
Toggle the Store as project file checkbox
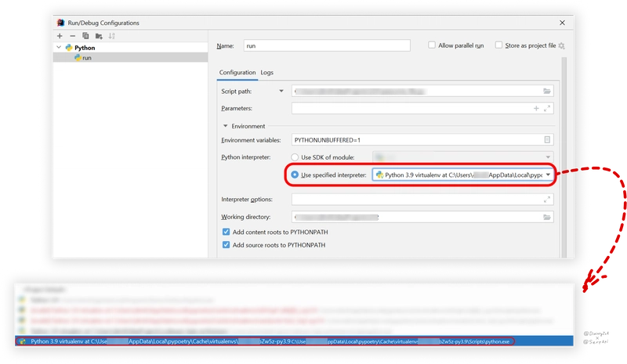point(498,45)
